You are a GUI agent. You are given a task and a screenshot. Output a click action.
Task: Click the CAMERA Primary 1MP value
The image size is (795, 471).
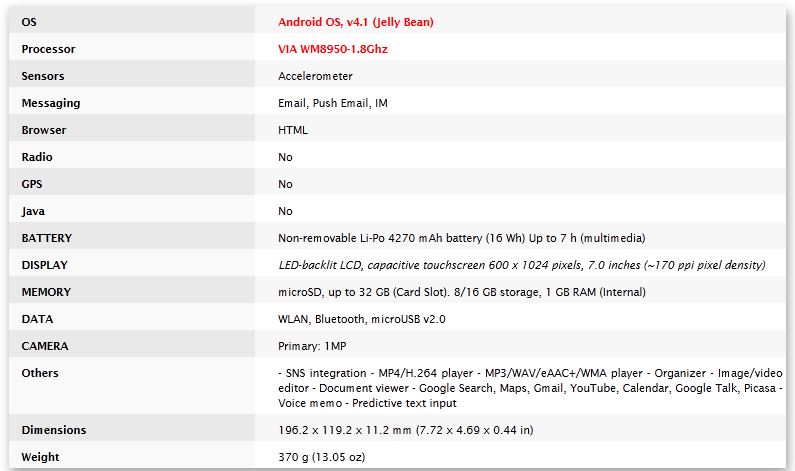(312, 346)
